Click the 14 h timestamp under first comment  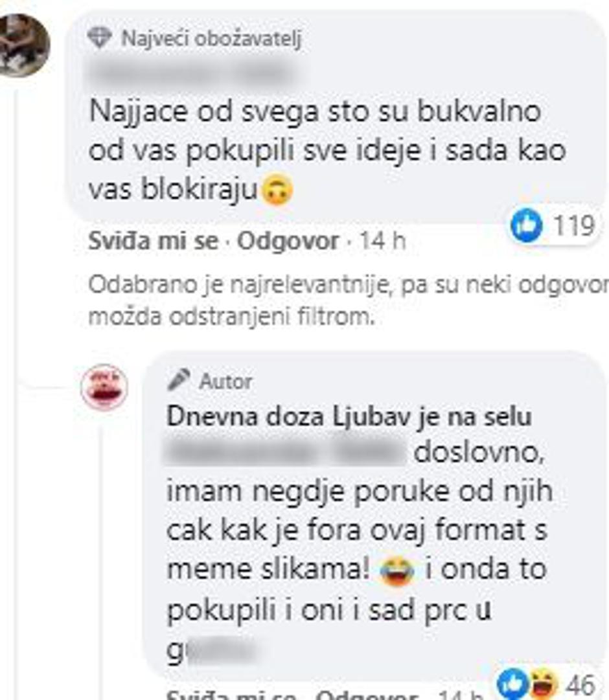point(383,242)
